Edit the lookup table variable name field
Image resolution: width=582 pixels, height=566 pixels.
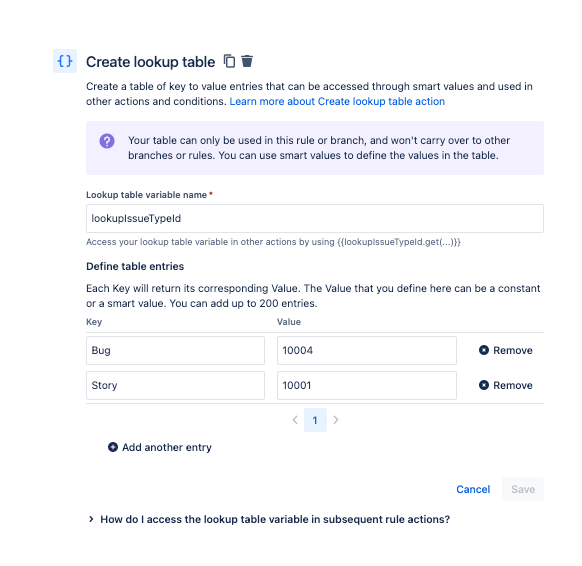pyautogui.click(x=315, y=219)
